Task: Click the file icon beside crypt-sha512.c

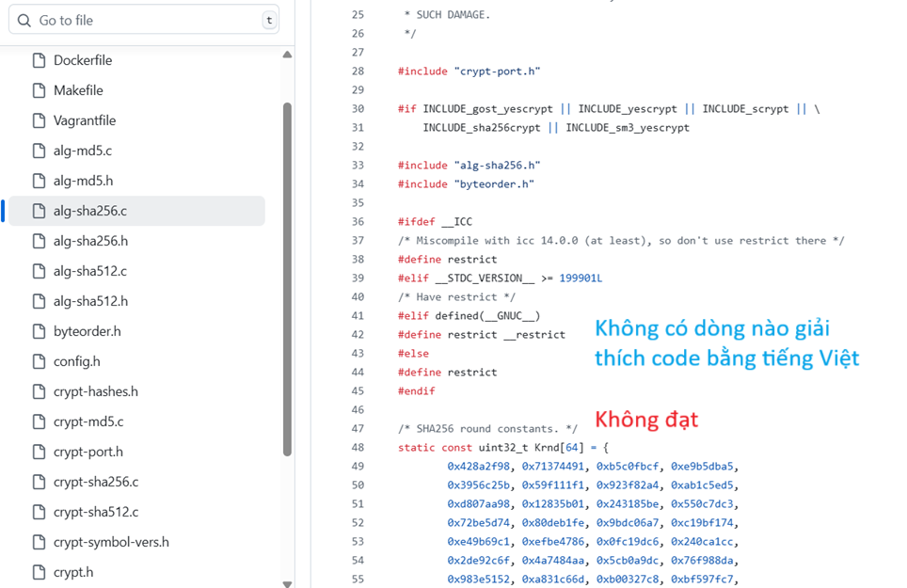Action: (39, 511)
